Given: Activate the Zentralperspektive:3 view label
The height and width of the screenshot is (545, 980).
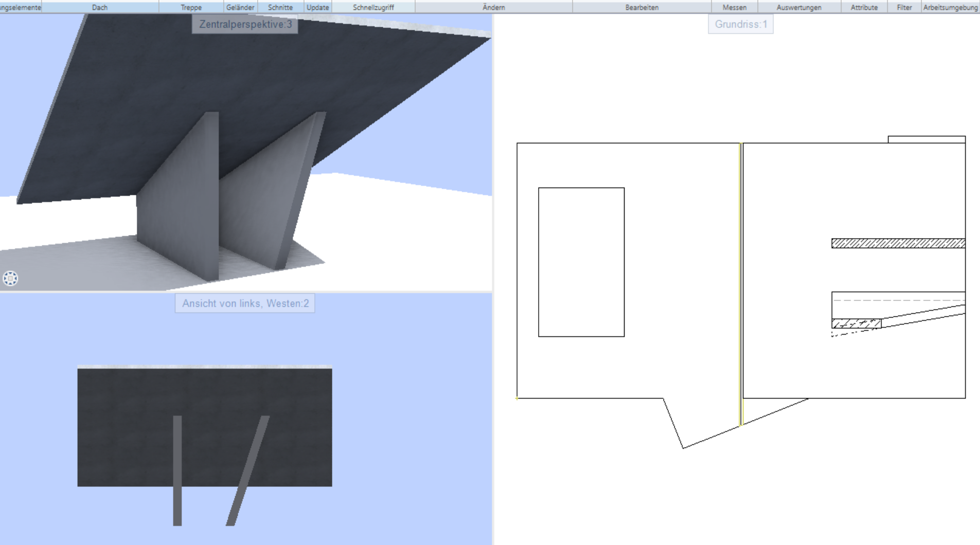Looking at the screenshot, I should click(245, 24).
